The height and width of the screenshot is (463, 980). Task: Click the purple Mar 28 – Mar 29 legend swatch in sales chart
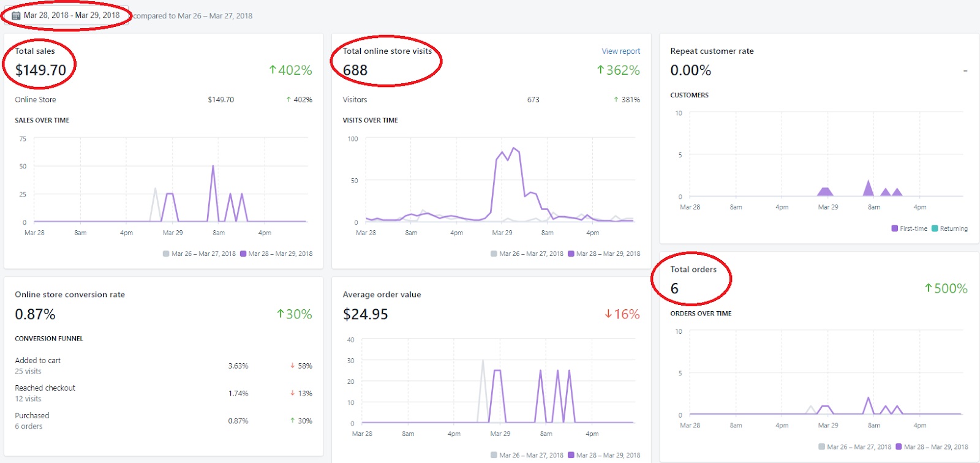click(243, 254)
